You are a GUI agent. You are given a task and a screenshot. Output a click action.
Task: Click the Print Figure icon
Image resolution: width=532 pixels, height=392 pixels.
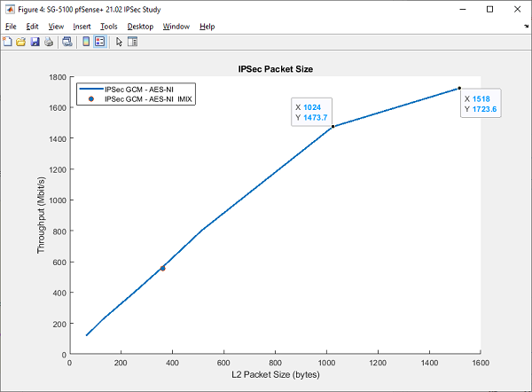pyautogui.click(x=48, y=41)
